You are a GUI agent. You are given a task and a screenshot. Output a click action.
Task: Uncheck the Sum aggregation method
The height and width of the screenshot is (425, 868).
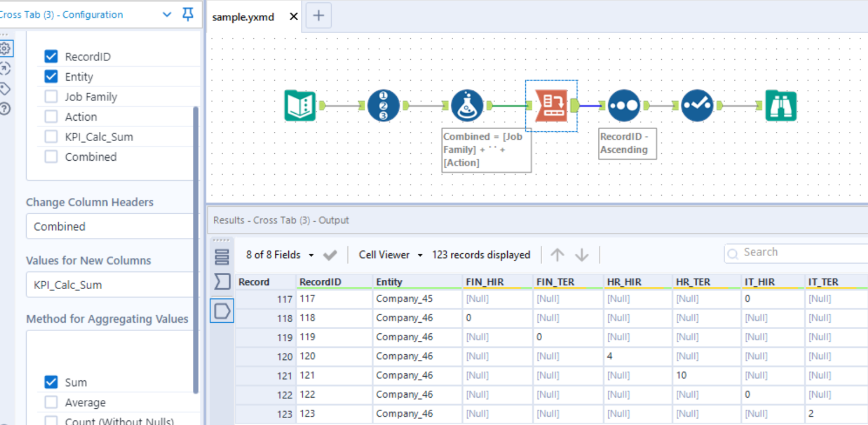pos(51,383)
